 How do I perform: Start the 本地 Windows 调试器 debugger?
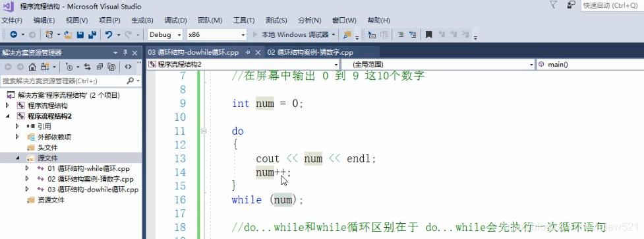pos(291,35)
